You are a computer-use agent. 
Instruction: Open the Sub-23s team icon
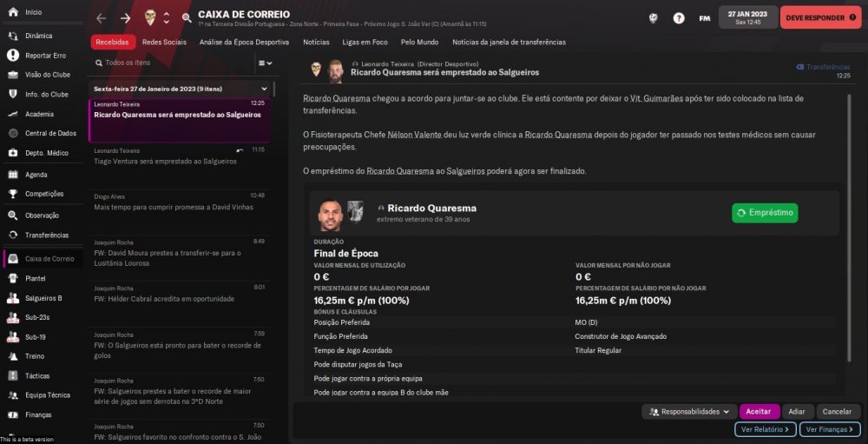coord(13,318)
